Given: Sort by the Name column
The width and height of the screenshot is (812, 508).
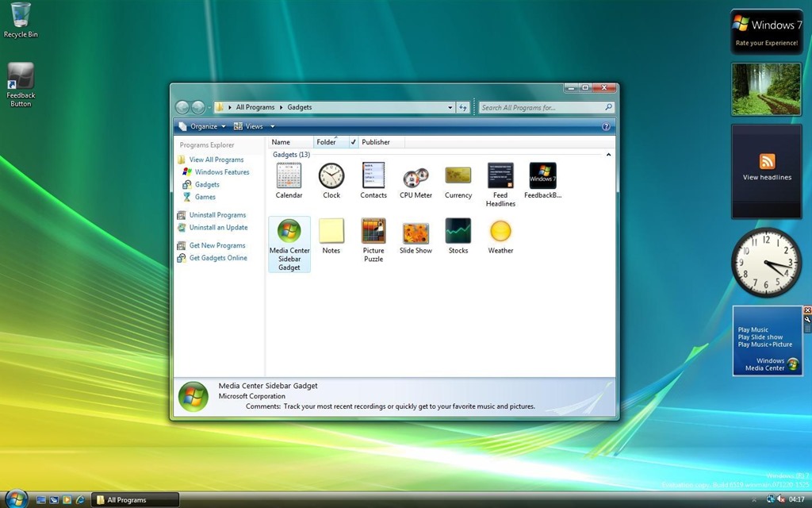Looking at the screenshot, I should tap(290, 142).
